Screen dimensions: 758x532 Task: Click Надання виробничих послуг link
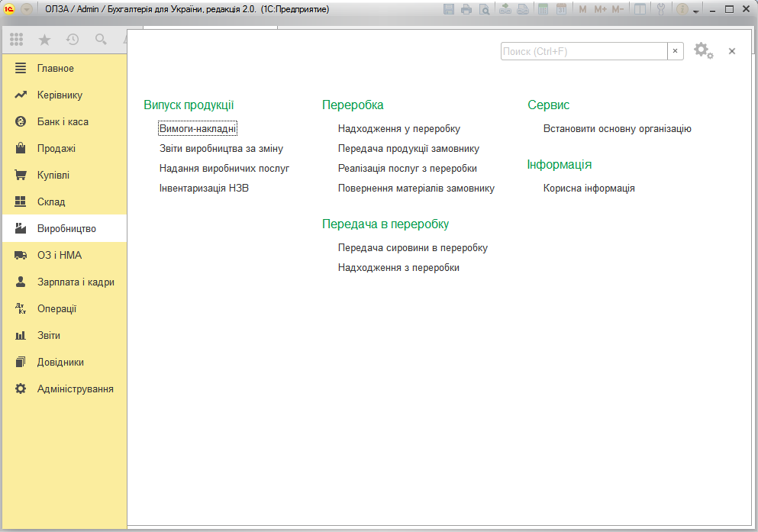point(224,169)
